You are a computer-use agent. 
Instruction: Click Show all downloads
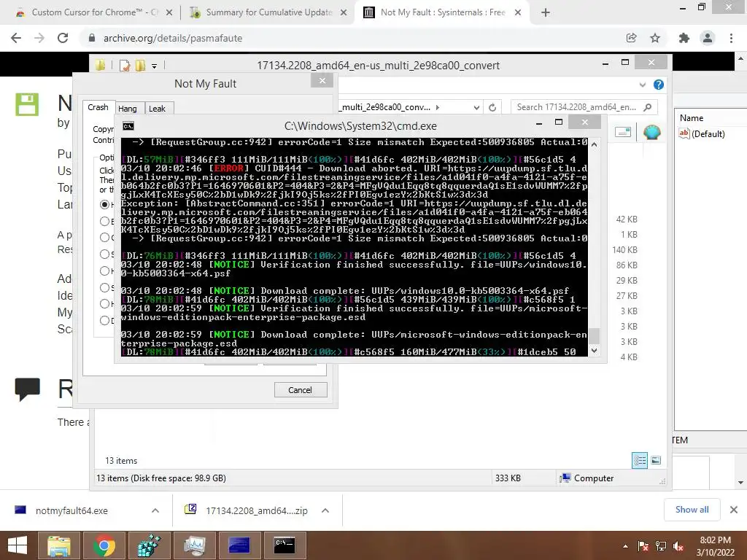click(x=692, y=510)
